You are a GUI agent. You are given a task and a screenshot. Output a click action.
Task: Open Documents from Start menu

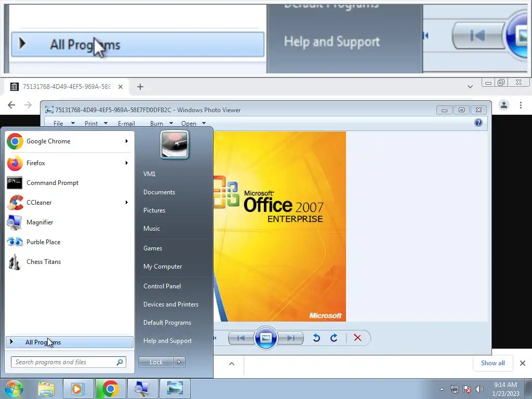pyautogui.click(x=159, y=192)
